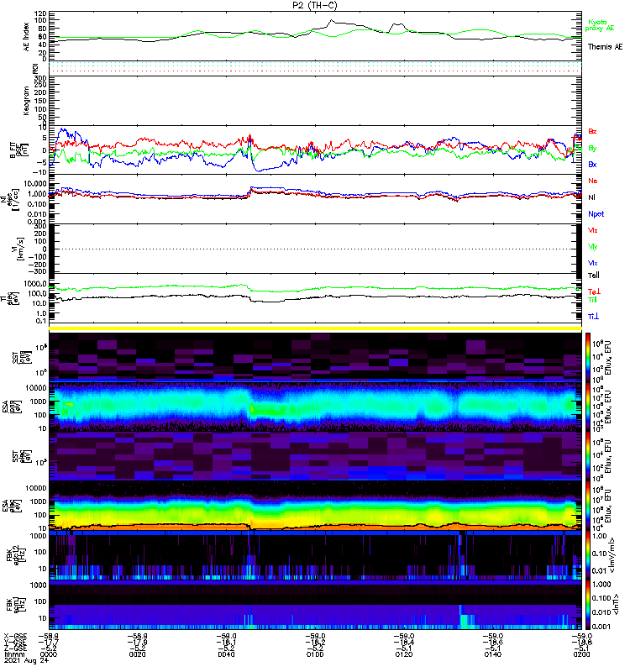Click the red Bz legend label

[592, 131]
